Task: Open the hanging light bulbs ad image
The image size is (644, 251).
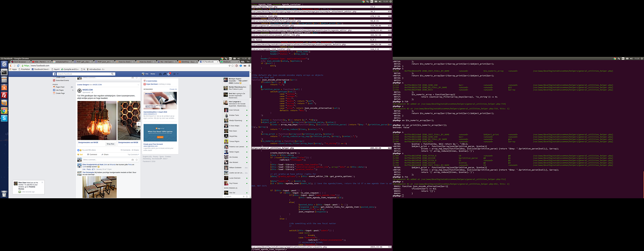Action: 97,121
